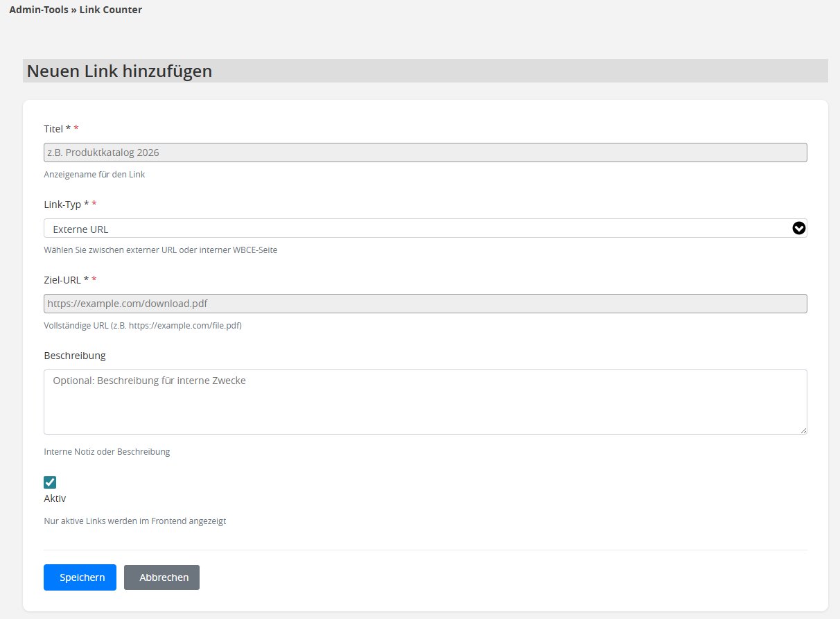Screen dimensions: 840x619
Task: Click the 'Vollständige URL' help text
Action: (x=142, y=326)
